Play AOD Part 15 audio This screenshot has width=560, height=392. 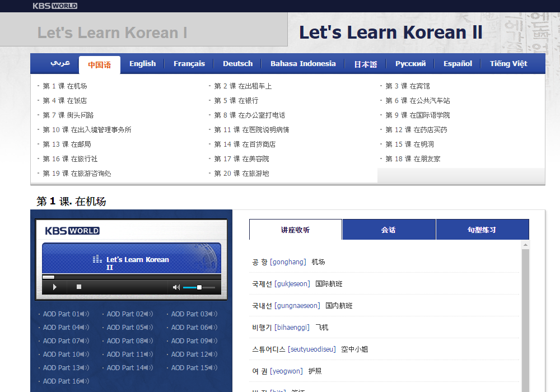tap(194, 368)
